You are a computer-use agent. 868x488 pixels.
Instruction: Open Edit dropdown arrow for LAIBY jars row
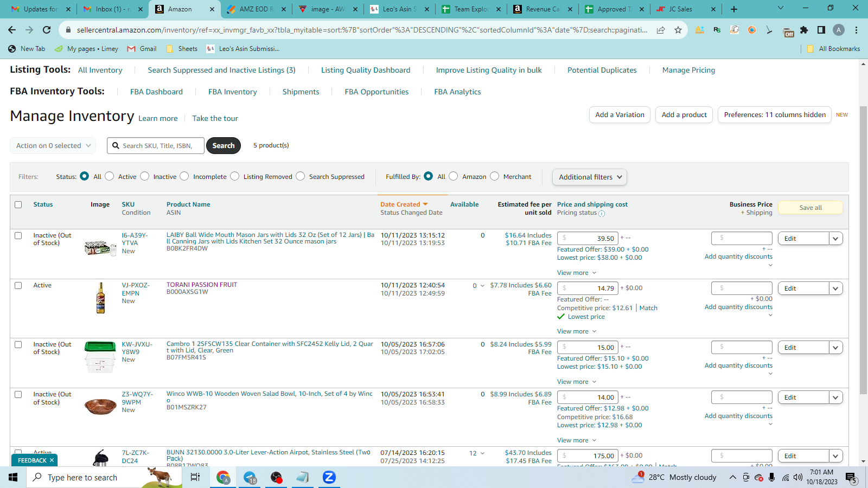pyautogui.click(x=836, y=239)
